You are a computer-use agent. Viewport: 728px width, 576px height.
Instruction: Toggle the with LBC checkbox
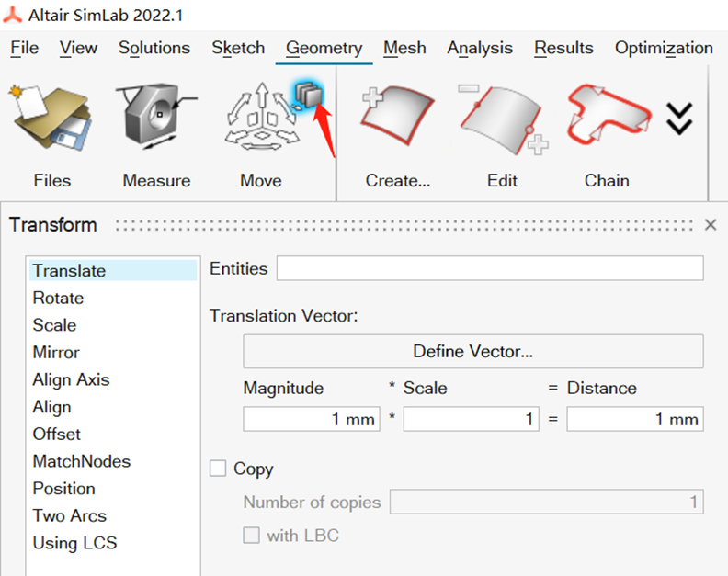[x=251, y=536]
